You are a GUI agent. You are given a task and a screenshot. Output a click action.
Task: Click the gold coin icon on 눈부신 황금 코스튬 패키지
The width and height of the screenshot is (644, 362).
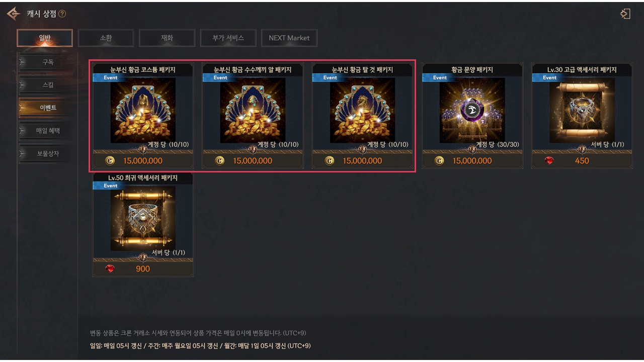(110, 161)
